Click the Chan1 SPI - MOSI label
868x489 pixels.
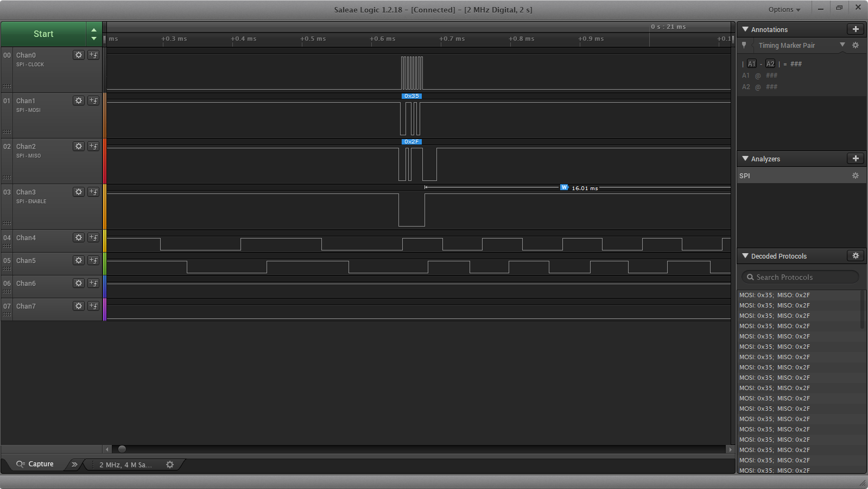point(28,110)
